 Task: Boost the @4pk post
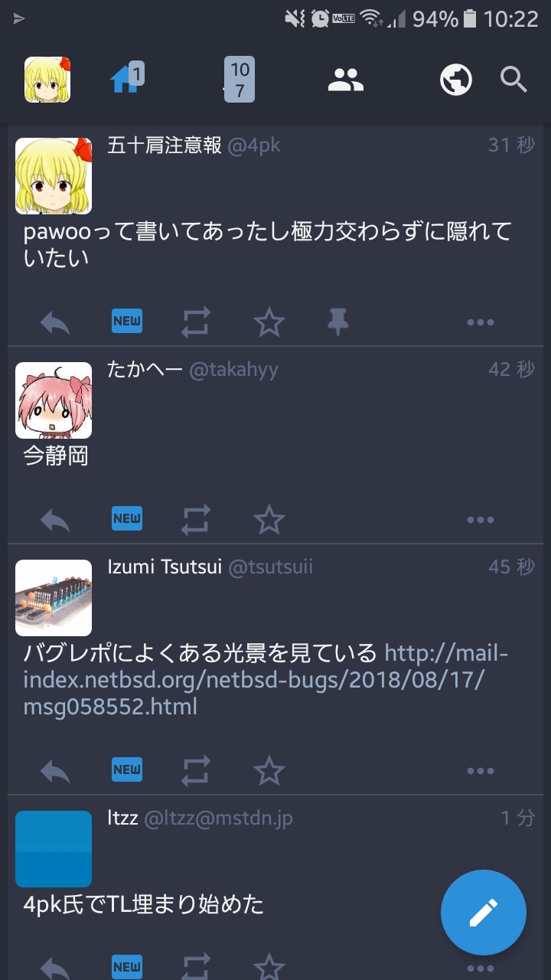point(196,323)
